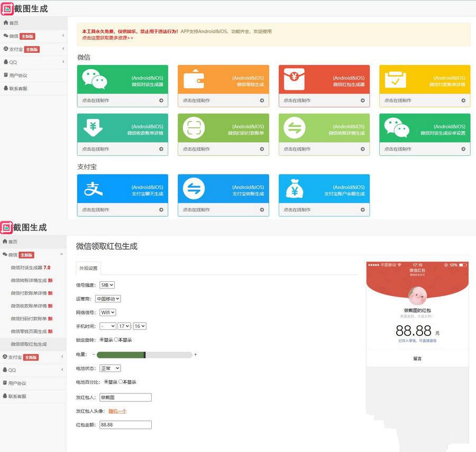Enable the 显示 option for 锁定旋转

tap(102, 340)
